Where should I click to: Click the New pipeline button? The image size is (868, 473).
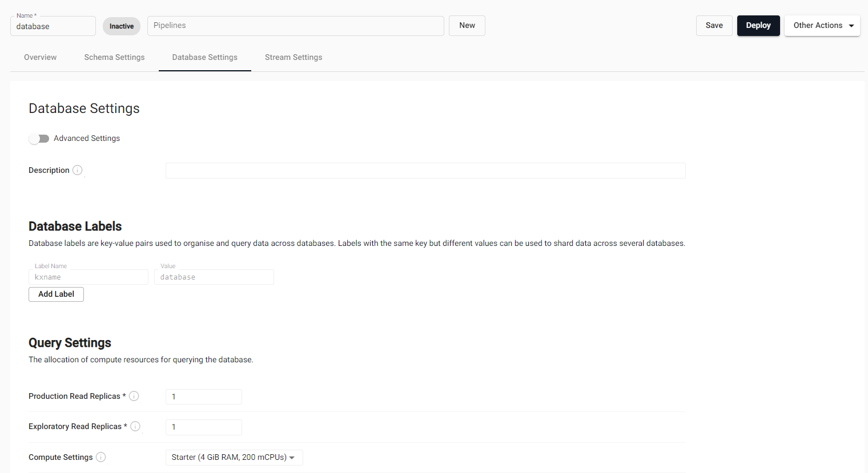pyautogui.click(x=467, y=26)
